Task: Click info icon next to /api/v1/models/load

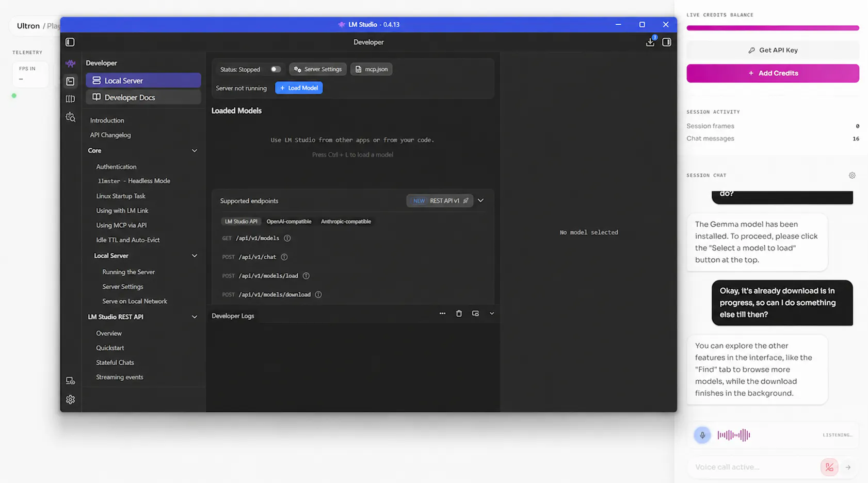Action: 306,276
